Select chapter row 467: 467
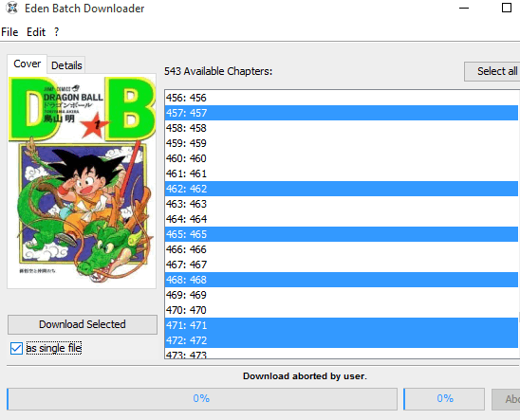Viewport: 520px width, 420px height. pyautogui.click(x=342, y=265)
